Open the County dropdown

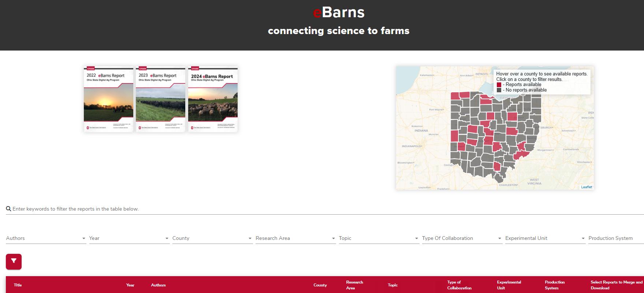point(212,238)
